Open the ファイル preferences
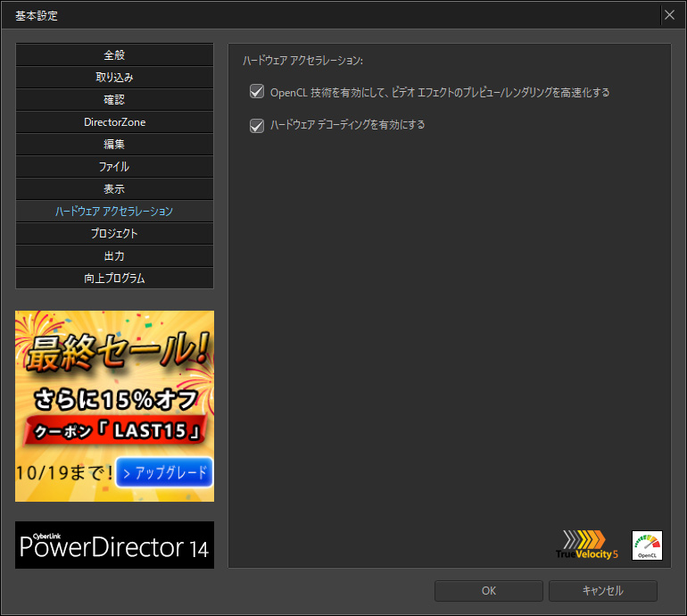The width and height of the screenshot is (687, 616). 114,167
